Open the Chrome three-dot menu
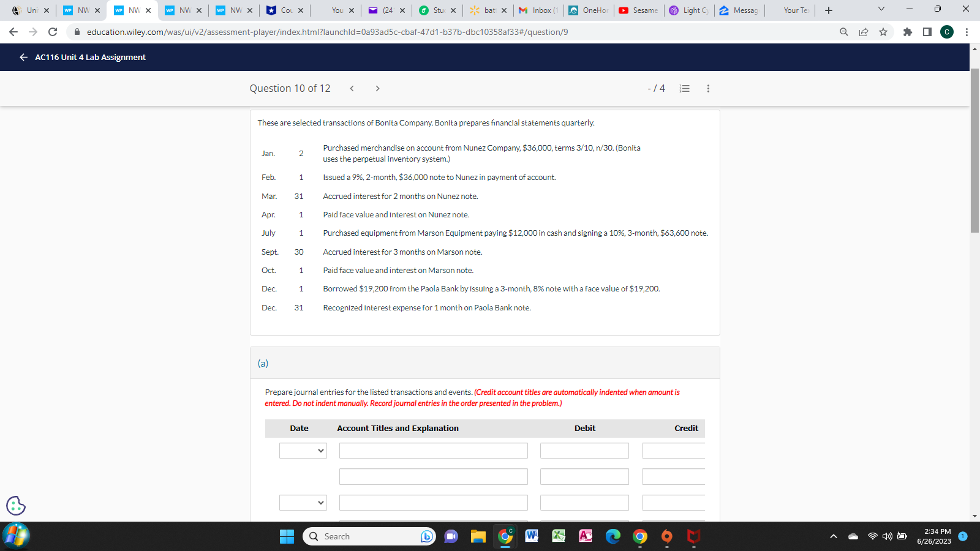Viewport: 980px width, 551px height. pos(967,32)
